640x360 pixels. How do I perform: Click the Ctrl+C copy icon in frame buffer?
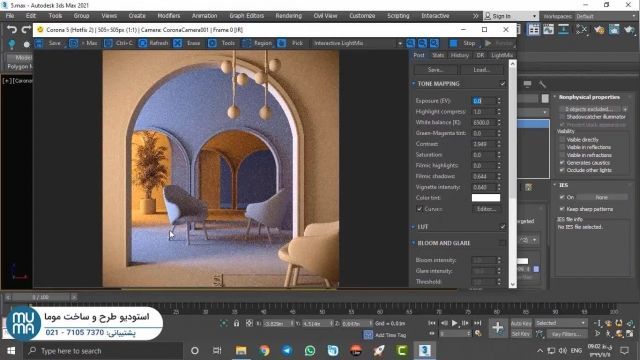(109, 43)
